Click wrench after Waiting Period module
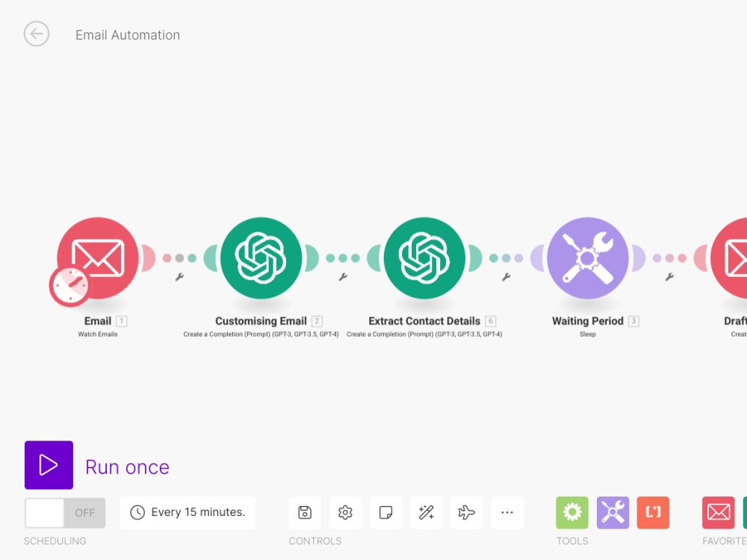Screen dimensions: 747x560 tap(669, 277)
